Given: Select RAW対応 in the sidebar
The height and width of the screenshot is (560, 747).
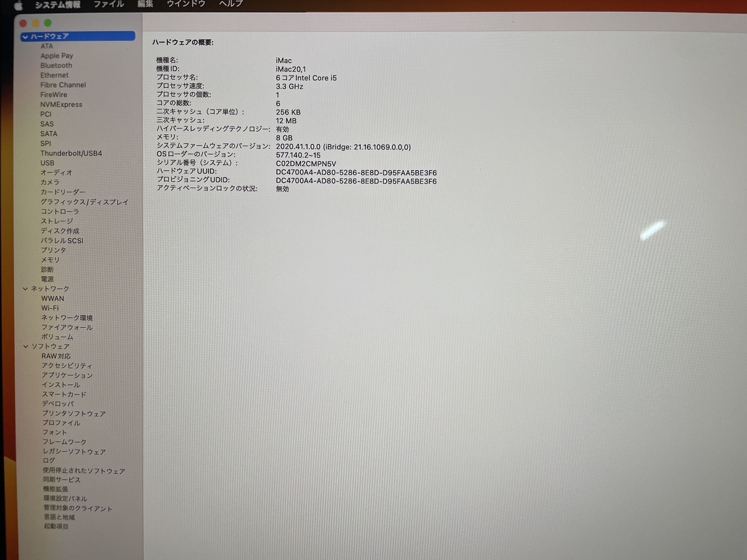Looking at the screenshot, I should pyautogui.click(x=57, y=356).
